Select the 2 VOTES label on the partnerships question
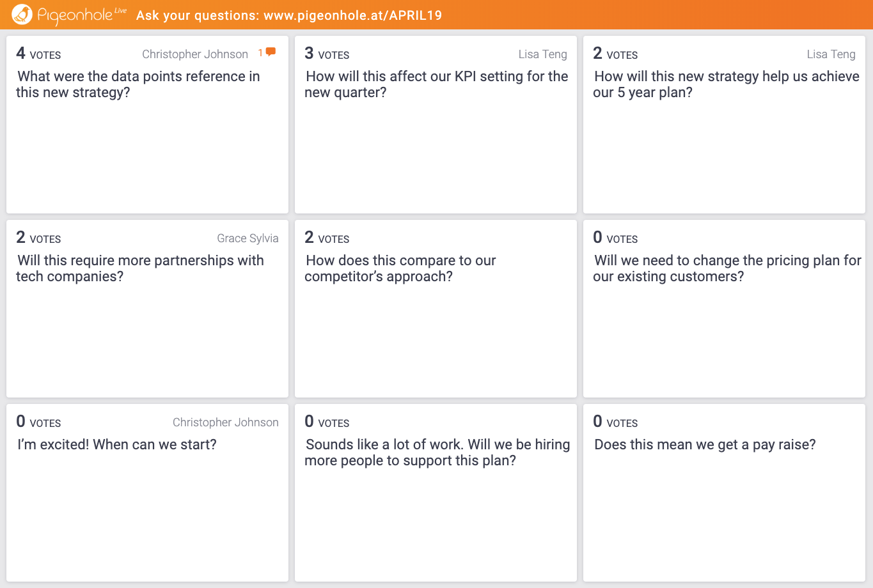 pyautogui.click(x=38, y=238)
